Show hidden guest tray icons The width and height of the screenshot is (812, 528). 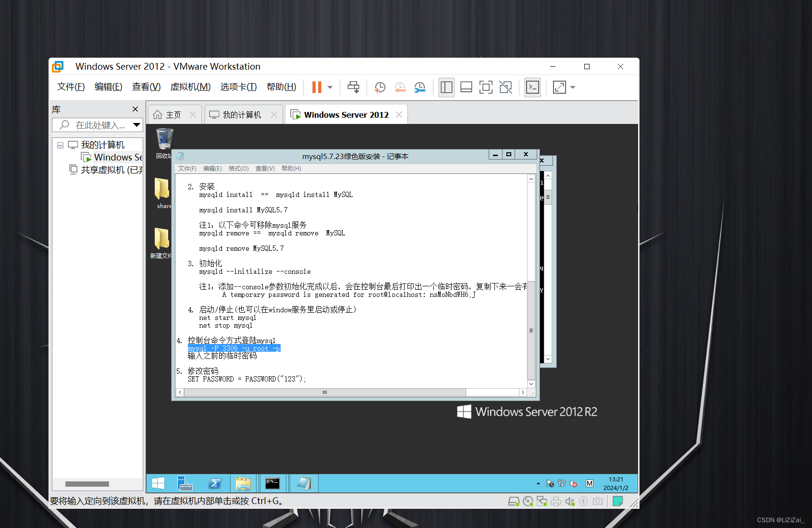point(538,483)
